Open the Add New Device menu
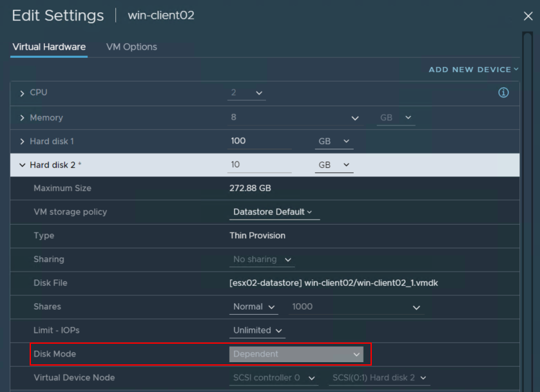 [x=474, y=70]
